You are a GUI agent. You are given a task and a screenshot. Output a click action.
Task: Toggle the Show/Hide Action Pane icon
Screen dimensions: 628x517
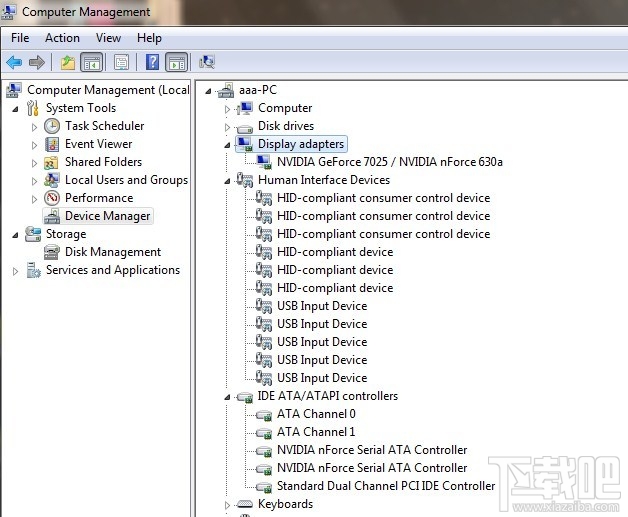pyautogui.click(x=177, y=62)
